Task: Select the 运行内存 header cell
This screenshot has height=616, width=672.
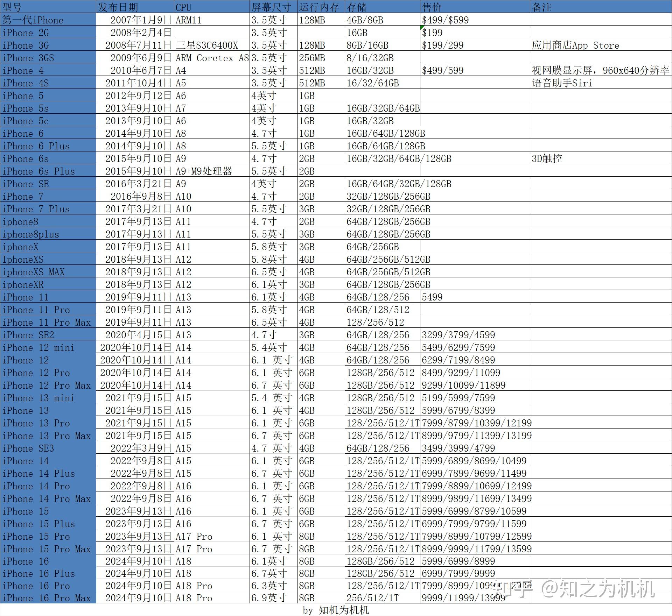Action: pos(321,7)
